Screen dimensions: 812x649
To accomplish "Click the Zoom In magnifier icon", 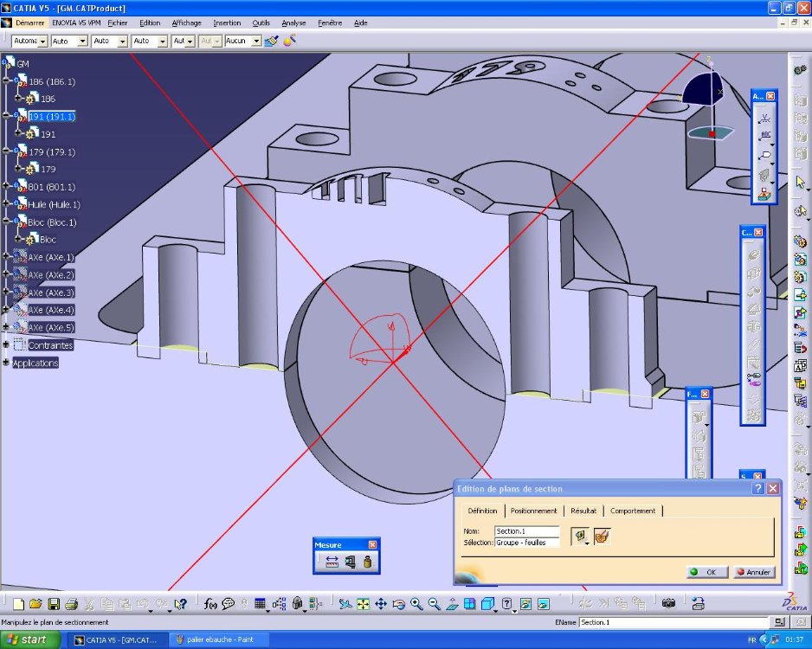I will [x=416, y=604].
